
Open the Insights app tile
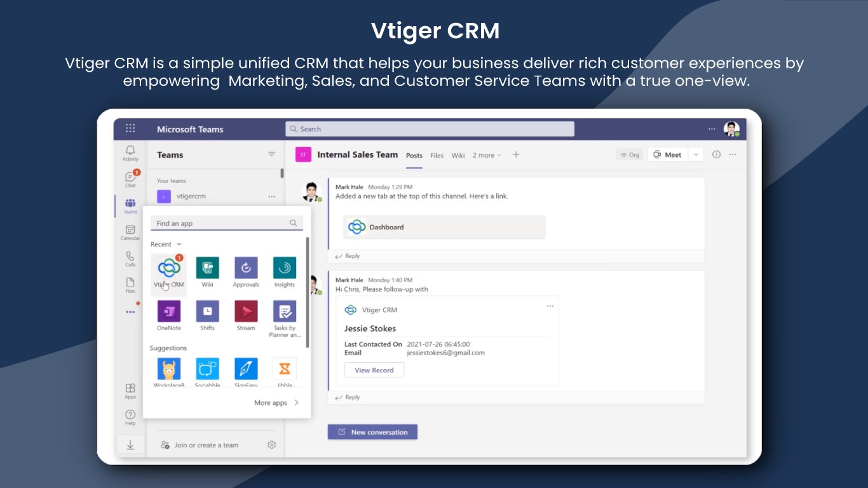tap(285, 273)
